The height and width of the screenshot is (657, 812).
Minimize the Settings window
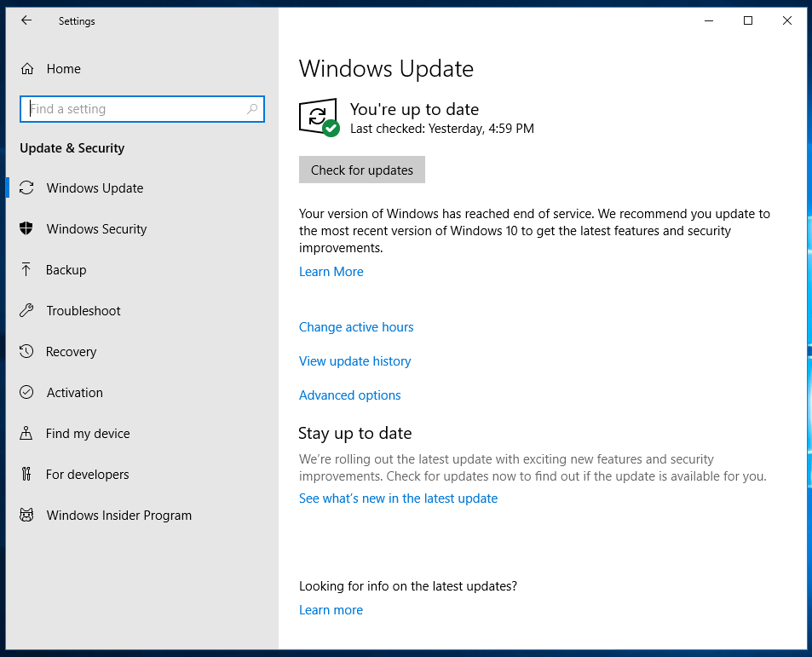(x=709, y=20)
